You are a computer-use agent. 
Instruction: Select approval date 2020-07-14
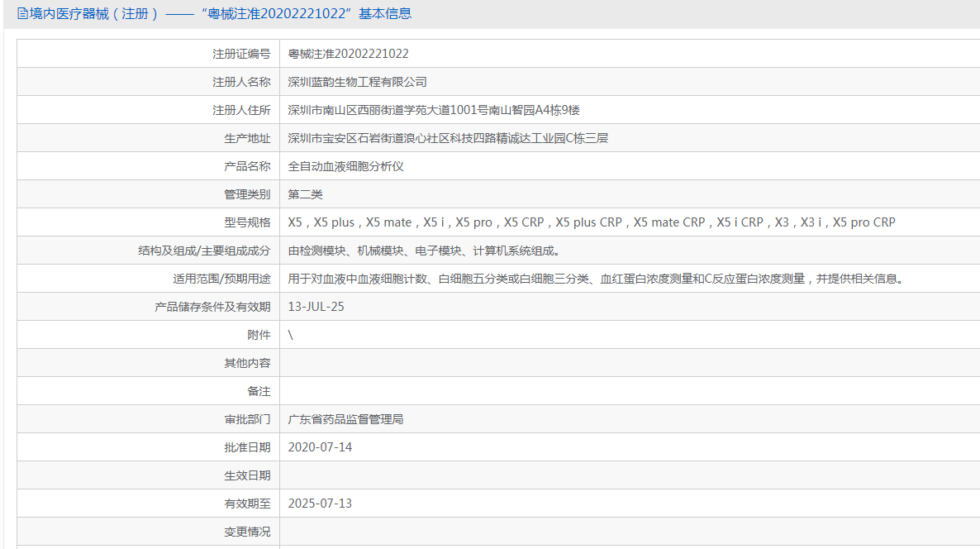pos(320,447)
